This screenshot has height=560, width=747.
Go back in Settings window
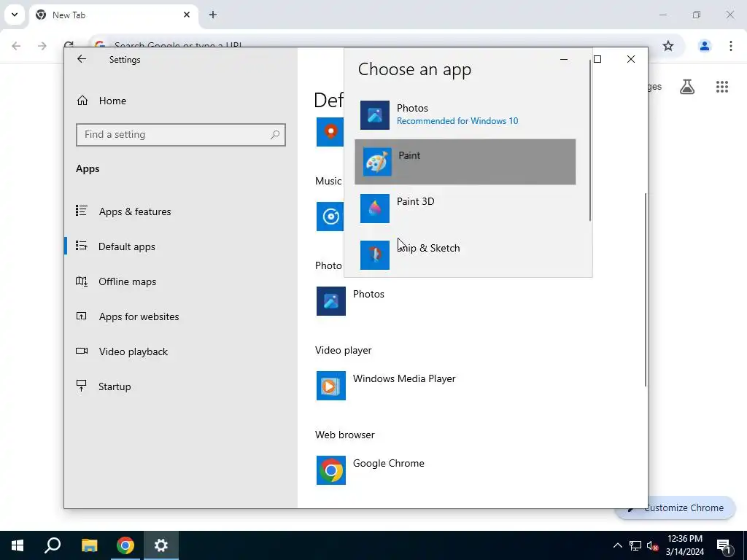[82, 59]
